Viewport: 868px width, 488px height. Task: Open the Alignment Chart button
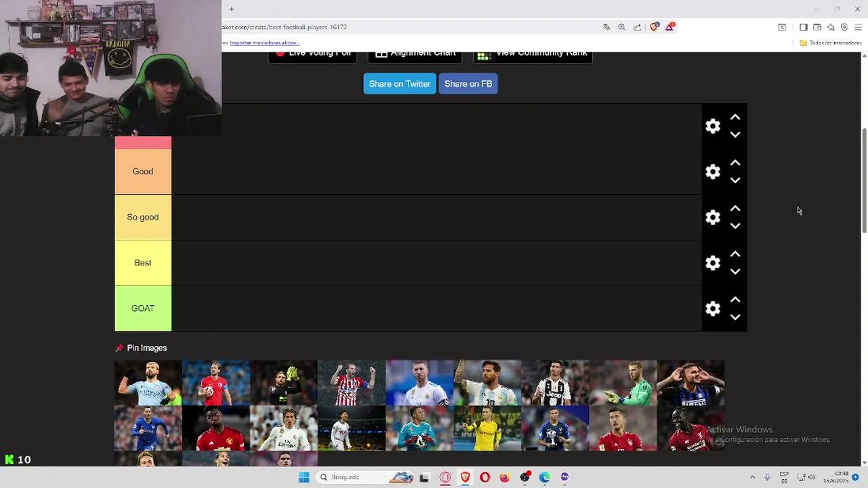(415, 56)
